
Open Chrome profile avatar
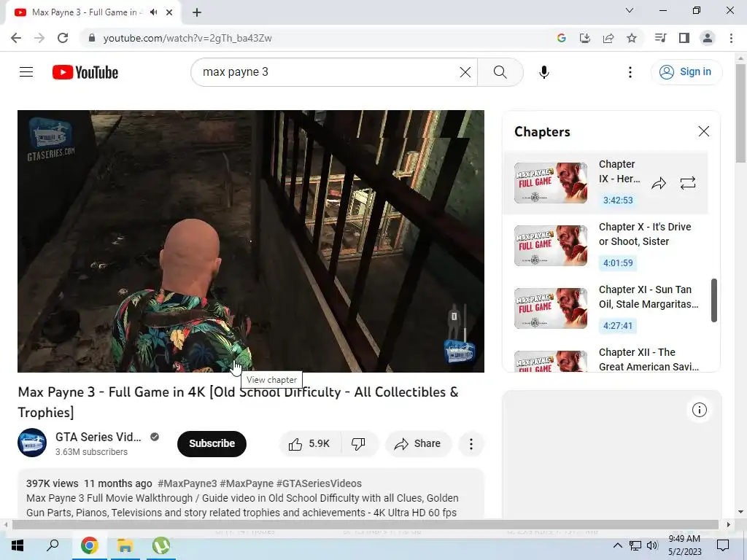[708, 38]
